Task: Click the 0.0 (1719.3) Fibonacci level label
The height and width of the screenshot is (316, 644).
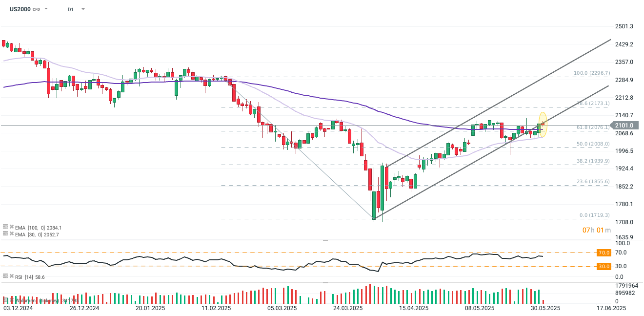Action: [595, 215]
